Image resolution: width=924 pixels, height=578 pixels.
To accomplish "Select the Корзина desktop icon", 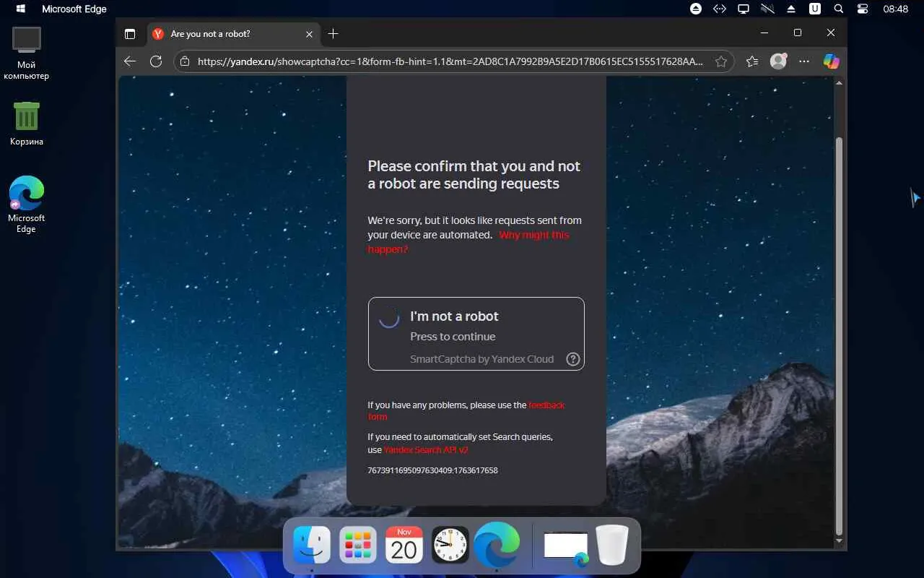I will (27, 124).
